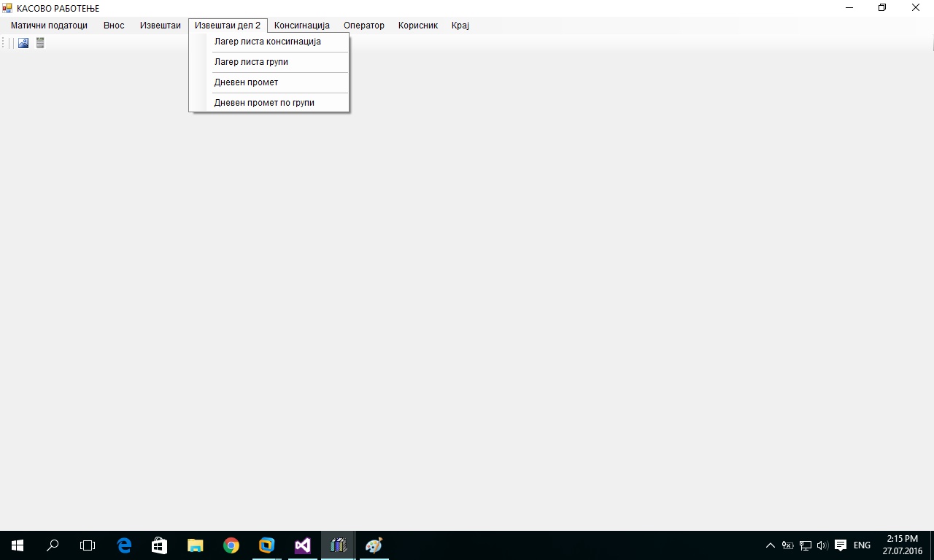Open the Матични податоци menu

(x=49, y=26)
